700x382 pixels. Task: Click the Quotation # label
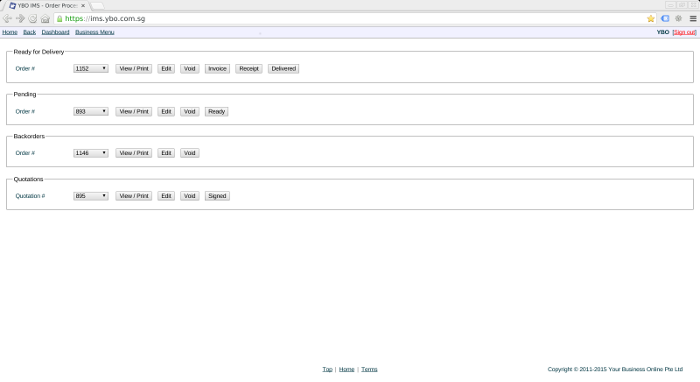click(30, 196)
